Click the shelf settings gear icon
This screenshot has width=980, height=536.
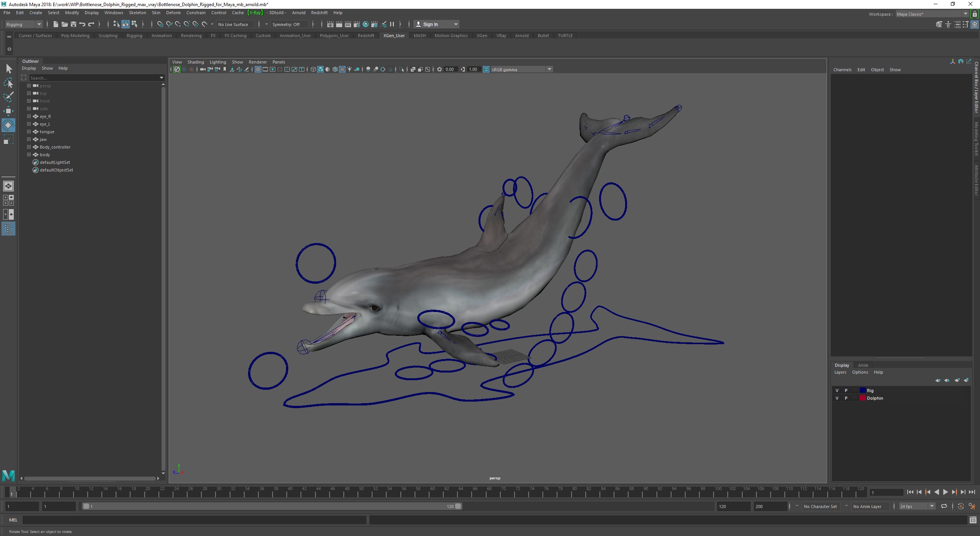[x=9, y=49]
